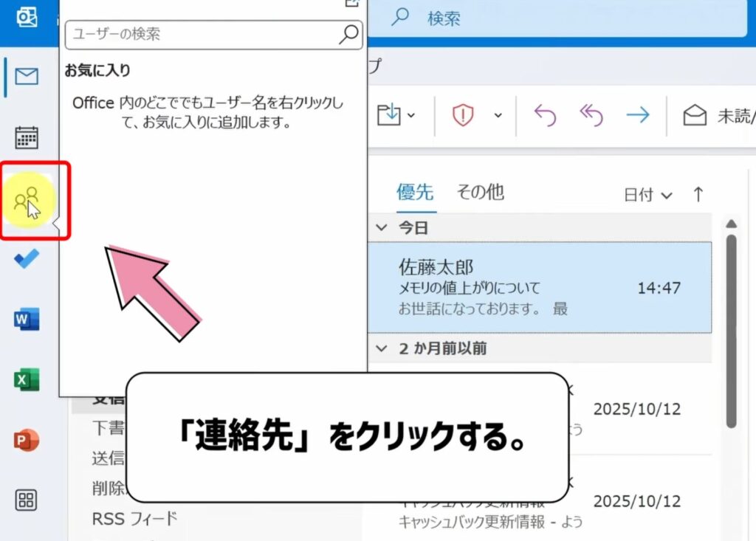The image size is (756, 541).
Task: Launch PowerPoint from the app sidebar
Action: pos(27,439)
